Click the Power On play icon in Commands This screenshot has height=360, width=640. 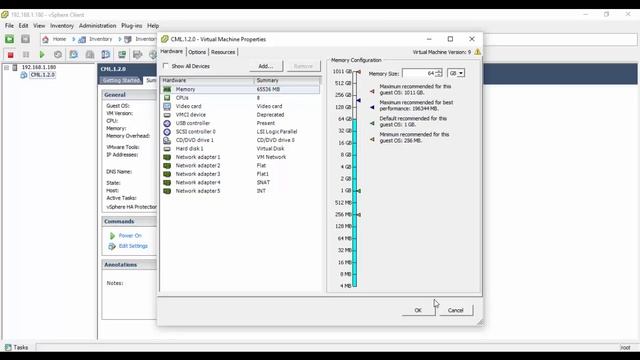[x=112, y=236]
